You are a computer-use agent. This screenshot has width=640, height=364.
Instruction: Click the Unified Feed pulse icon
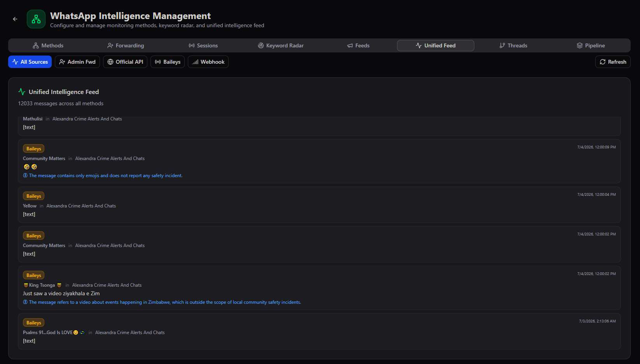(419, 45)
